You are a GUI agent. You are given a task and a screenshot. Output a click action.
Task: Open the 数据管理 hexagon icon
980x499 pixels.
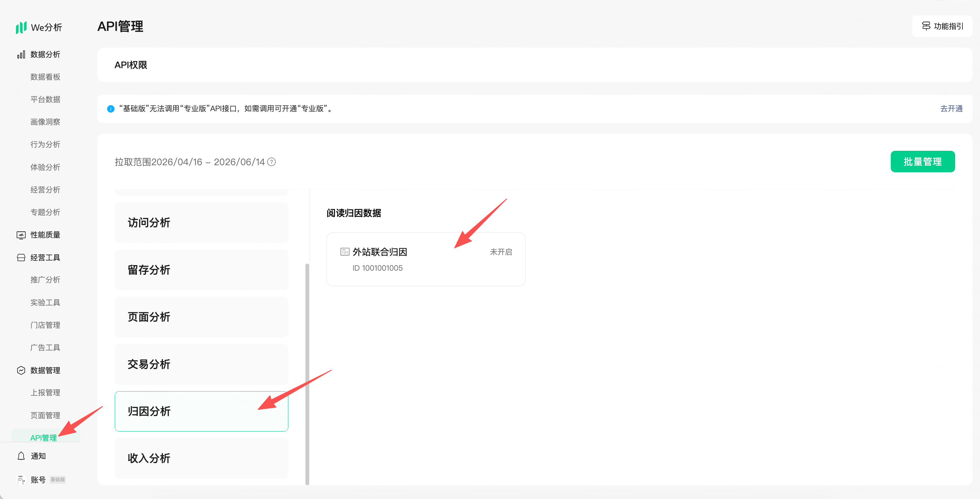click(x=21, y=370)
